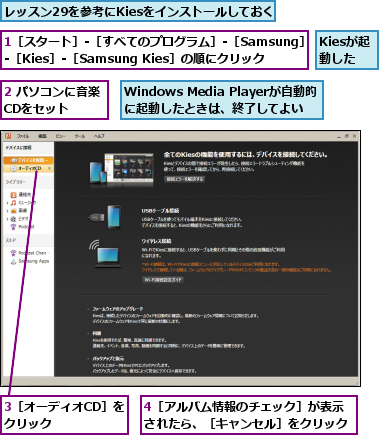Image resolution: width=379 pixels, height=435 pixels.
Task: Click the Podcast Channel store icon
Action: 13,253
